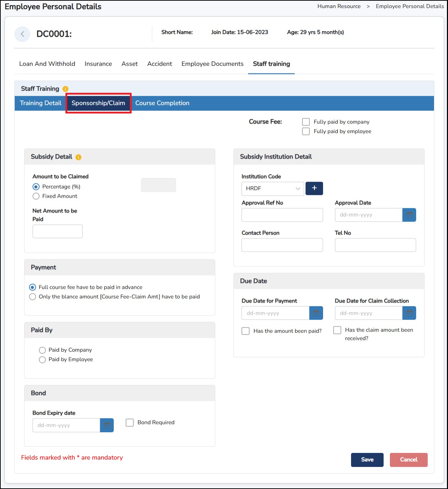Switch to the Course Completion tab
448x489 pixels.
(x=162, y=103)
